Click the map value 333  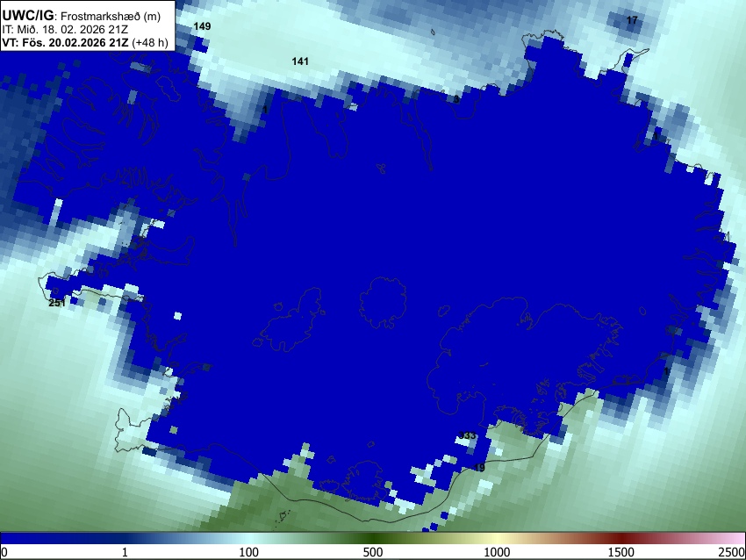pos(467,435)
